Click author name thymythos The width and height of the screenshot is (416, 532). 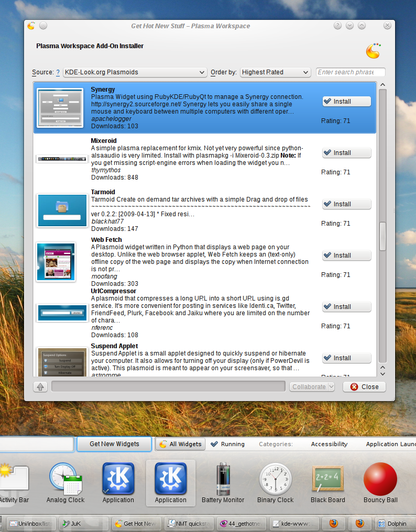click(106, 170)
